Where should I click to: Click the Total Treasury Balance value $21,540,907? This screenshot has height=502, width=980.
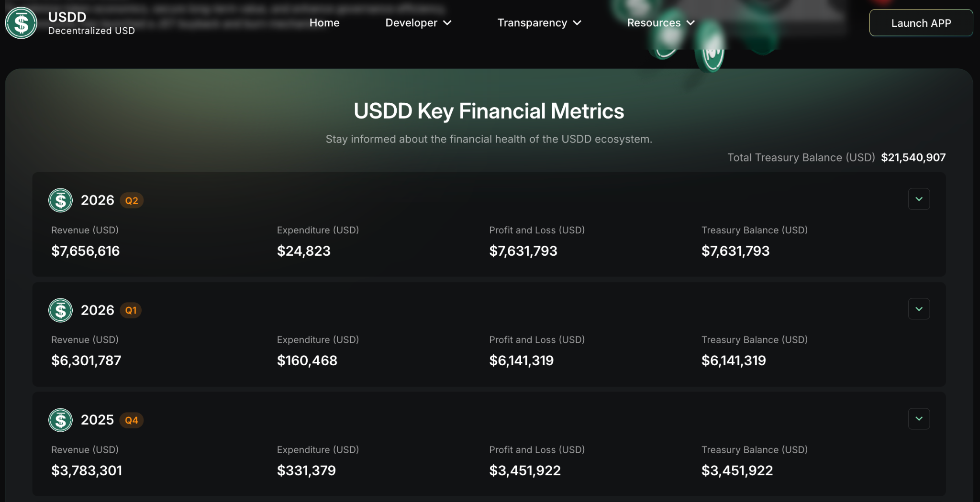(913, 158)
